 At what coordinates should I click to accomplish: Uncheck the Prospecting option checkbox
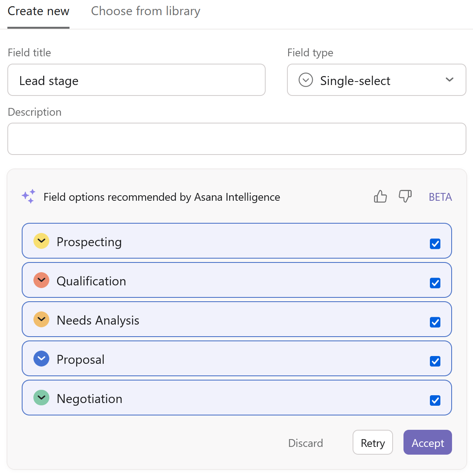435,244
